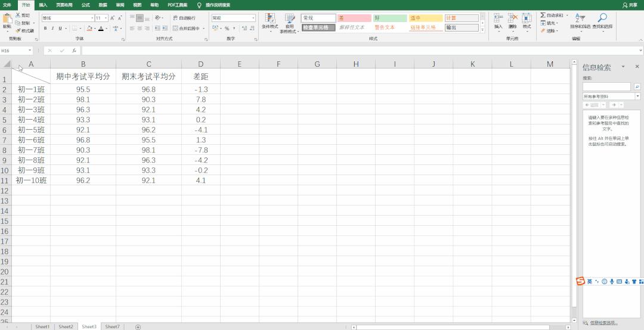This screenshot has height=330, width=644.
Task: Click the cell borders icon
Action: tap(75, 29)
